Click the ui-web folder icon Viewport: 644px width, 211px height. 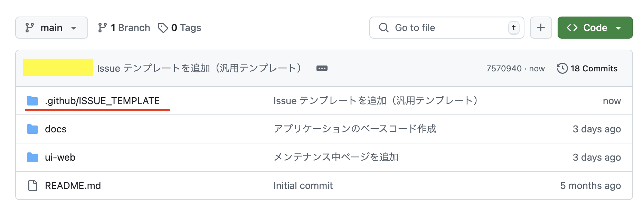34,157
